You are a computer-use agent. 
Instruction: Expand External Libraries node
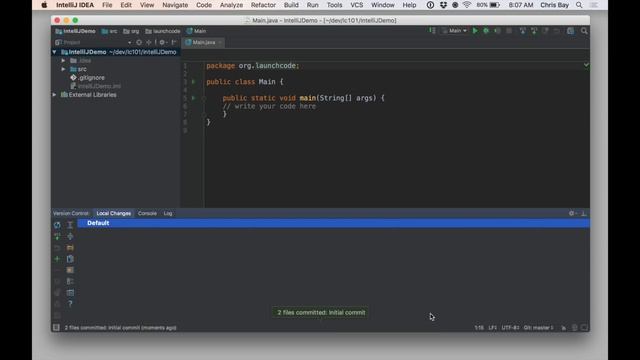coord(54,95)
